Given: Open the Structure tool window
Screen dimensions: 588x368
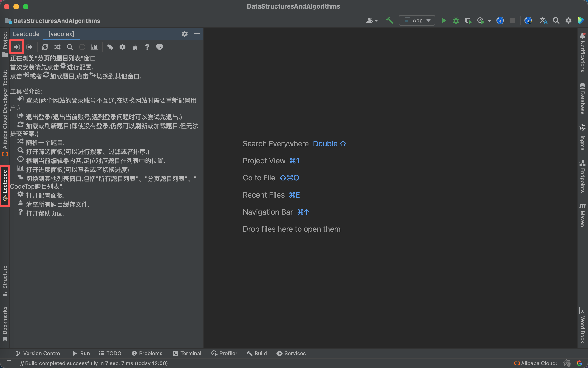Looking at the screenshot, I should (x=5, y=281).
